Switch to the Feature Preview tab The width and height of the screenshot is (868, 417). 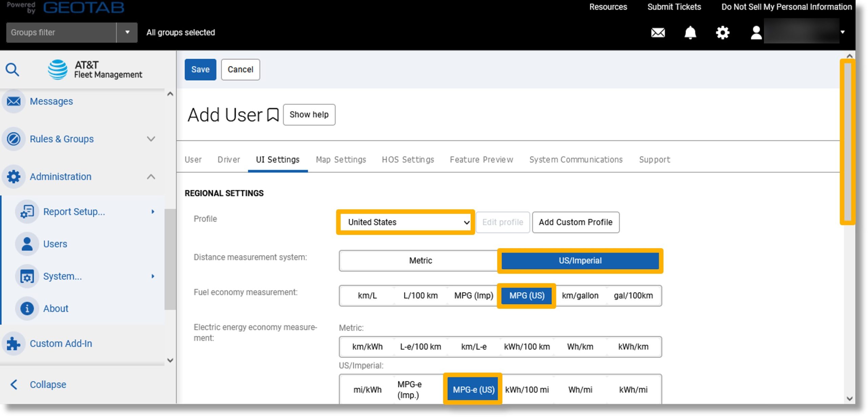coord(481,159)
